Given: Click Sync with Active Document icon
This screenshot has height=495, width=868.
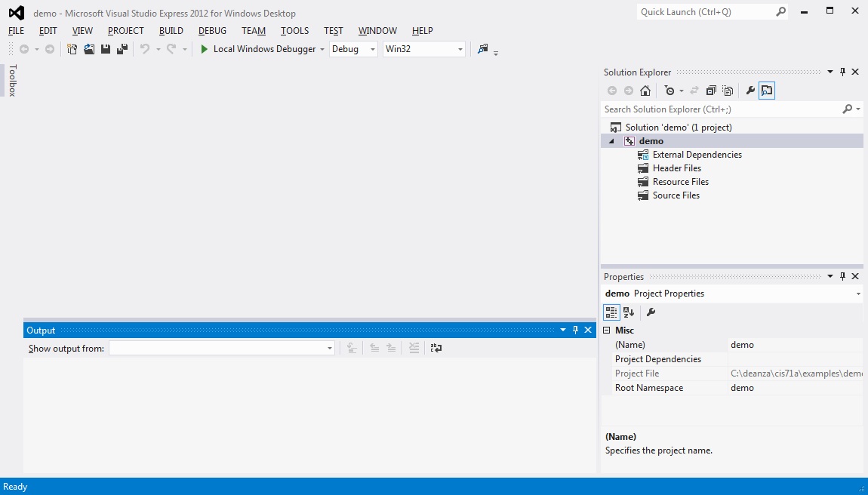Looking at the screenshot, I should coord(694,91).
